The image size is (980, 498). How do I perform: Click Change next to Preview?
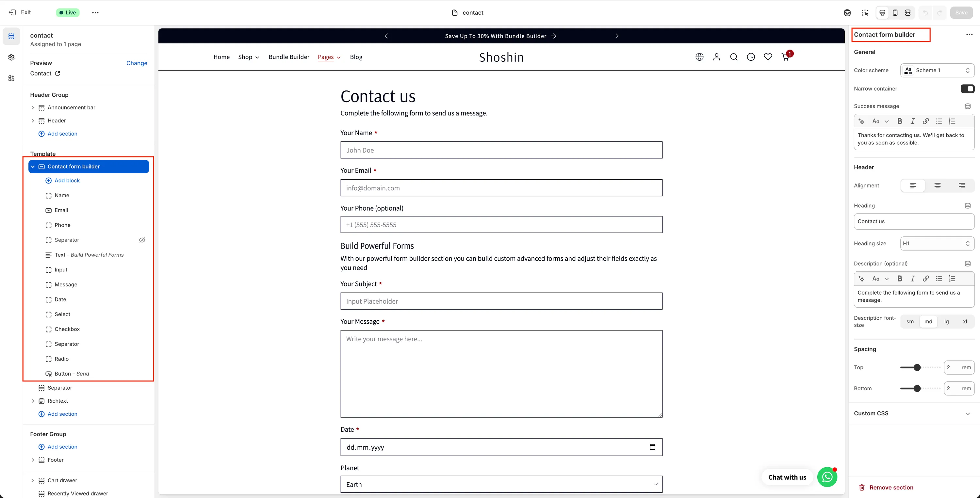click(x=137, y=63)
